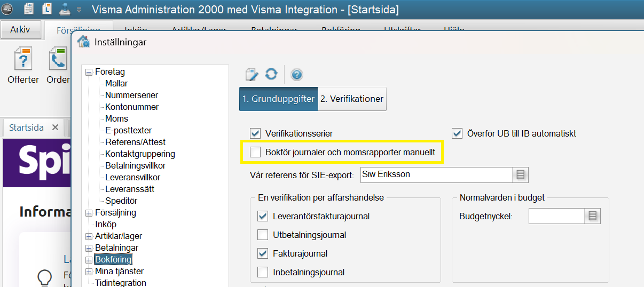The height and width of the screenshot is (287, 644).
Task: Click the list icon next to Siw Eriksson
Action: coord(521,174)
